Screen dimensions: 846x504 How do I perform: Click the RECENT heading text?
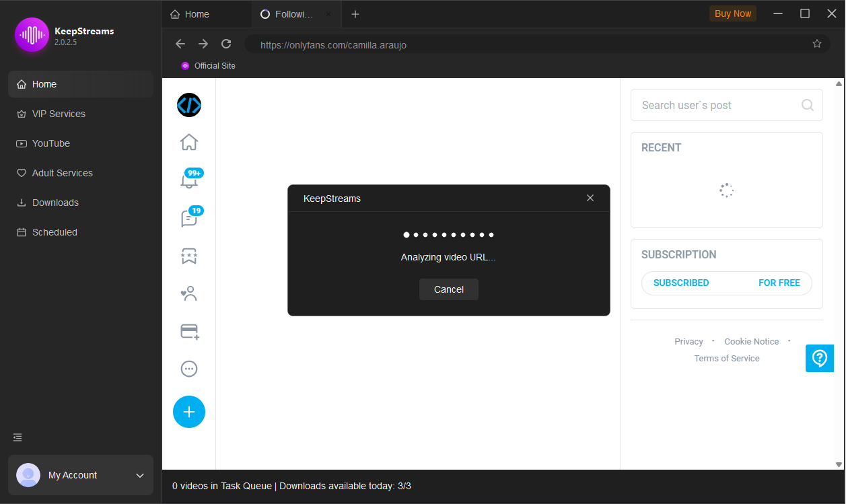pos(662,148)
